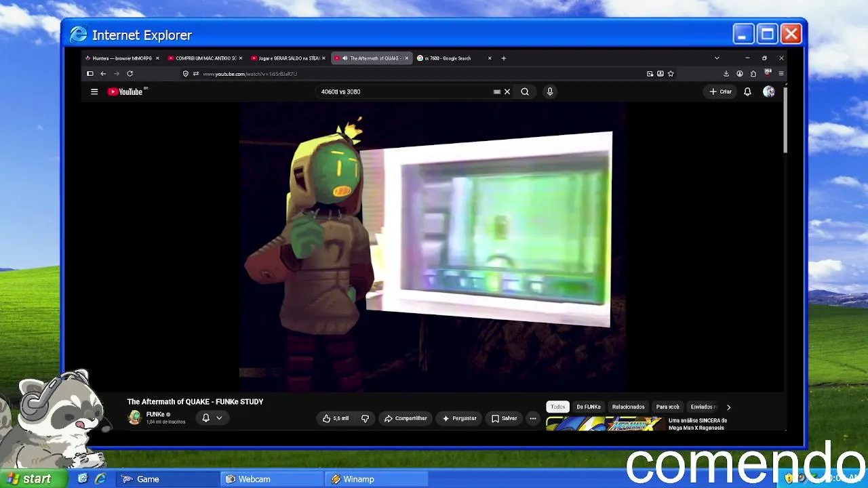The image size is (868, 488).
Task: Toggle the browser sidebar panel icon
Action: point(90,74)
